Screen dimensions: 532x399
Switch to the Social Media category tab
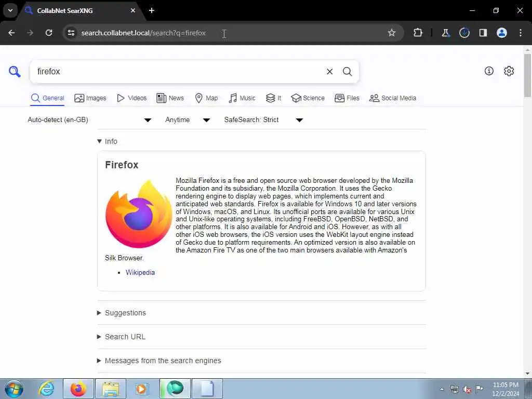(393, 98)
